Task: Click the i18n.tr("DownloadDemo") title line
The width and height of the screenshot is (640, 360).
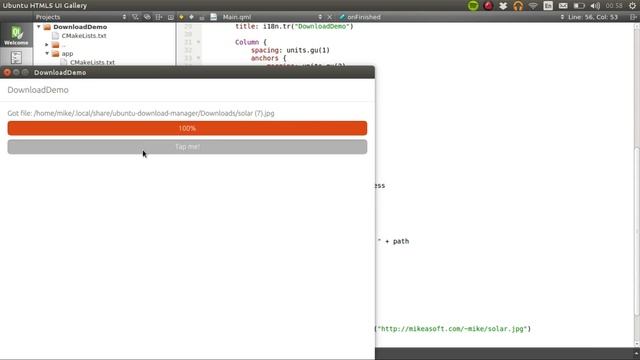Action: coord(294,26)
